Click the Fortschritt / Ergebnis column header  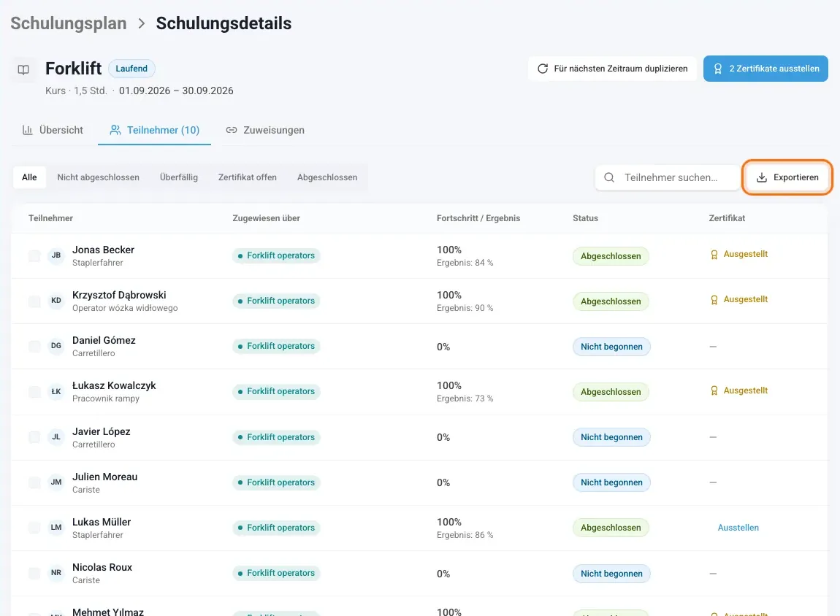tap(478, 218)
